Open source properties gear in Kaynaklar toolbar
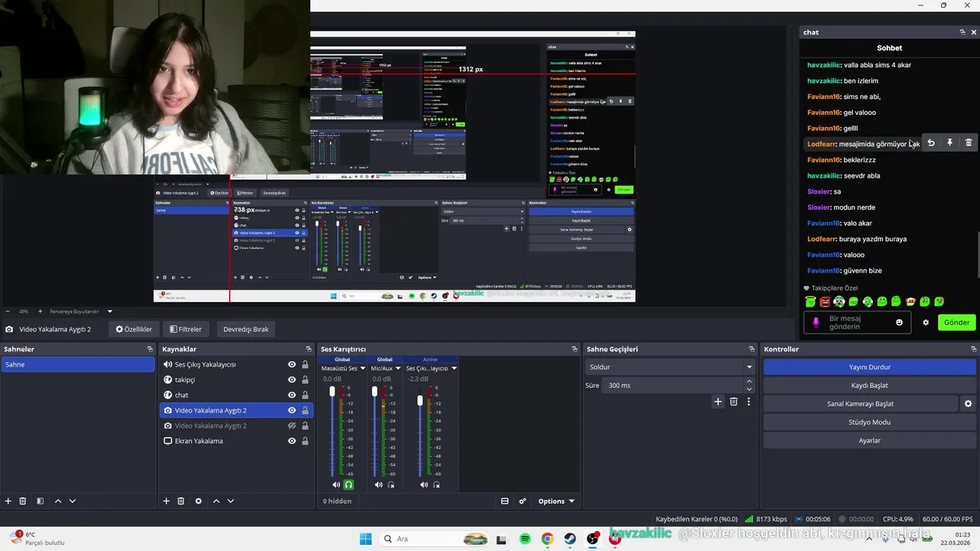 (x=198, y=501)
